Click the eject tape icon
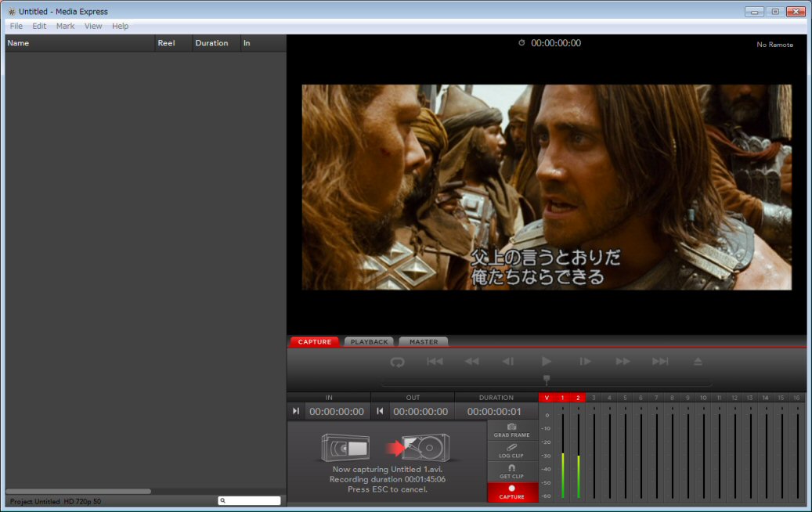Image resolution: width=812 pixels, height=512 pixels. pos(698,362)
